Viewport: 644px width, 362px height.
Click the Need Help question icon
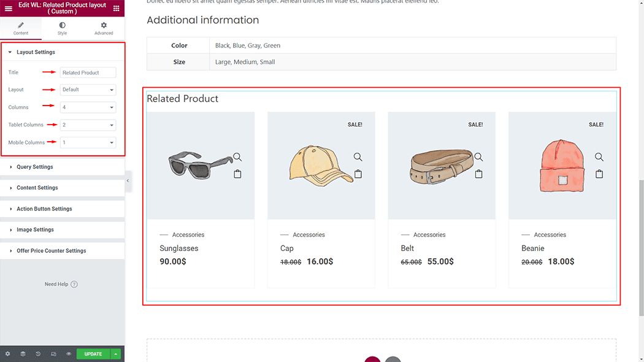[x=74, y=284]
